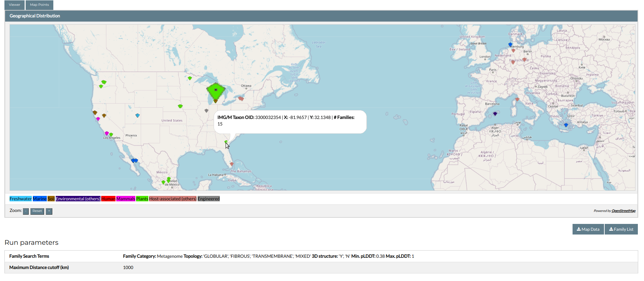
Task: Click the Host-associated (others) legend swatch
Action: [173, 199]
